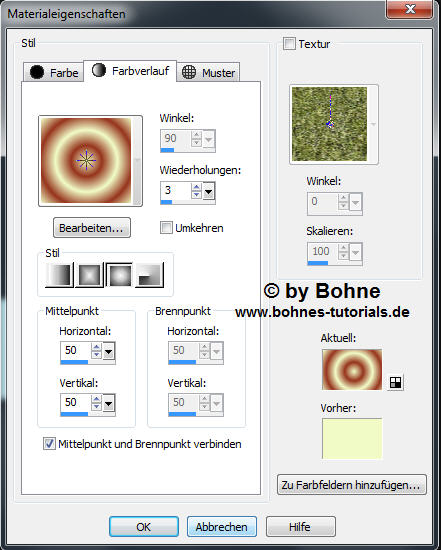Click the all-tools material icon beside Aktuell
The height and width of the screenshot is (550, 441).
point(396,383)
